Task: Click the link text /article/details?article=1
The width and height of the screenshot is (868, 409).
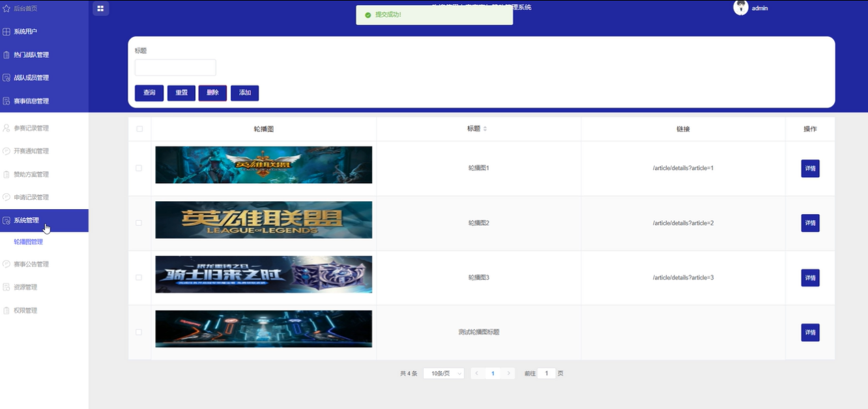Action: [683, 168]
